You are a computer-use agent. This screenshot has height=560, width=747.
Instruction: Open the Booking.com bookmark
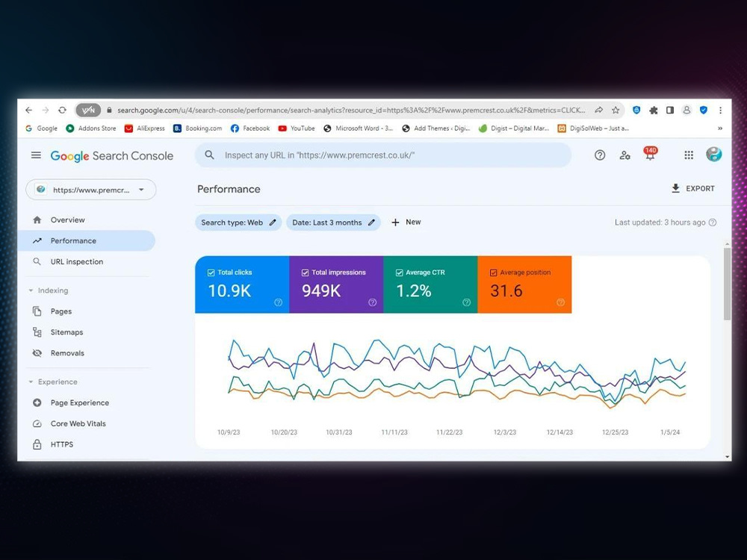click(198, 128)
